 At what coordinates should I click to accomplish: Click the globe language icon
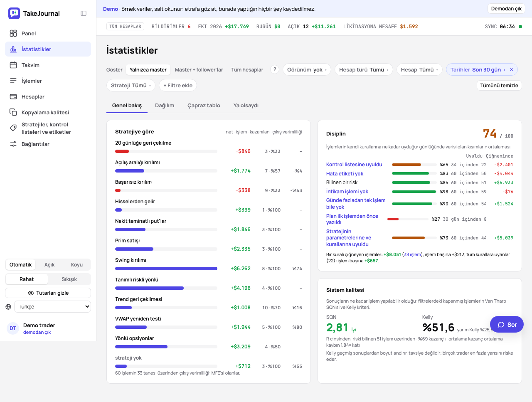click(8, 307)
